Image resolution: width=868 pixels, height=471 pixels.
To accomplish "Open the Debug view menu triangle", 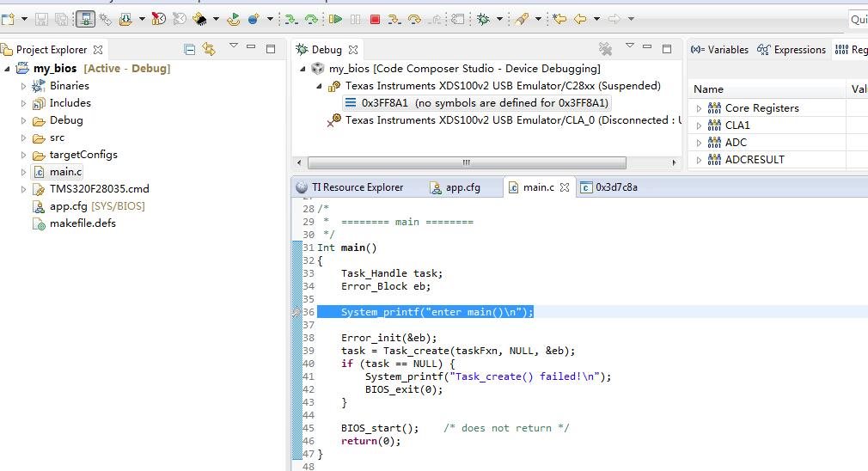I will 629,46.
